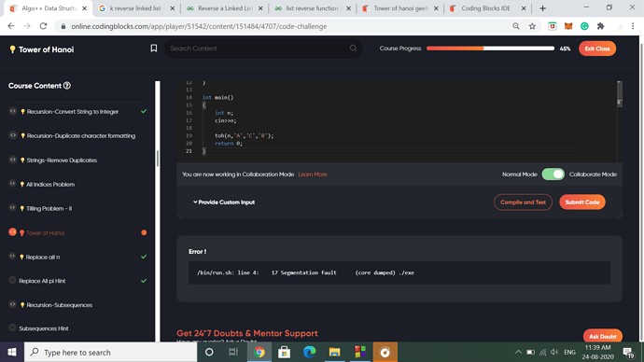Viewport: 644px width, 362px height.
Task: Toggle the highlighted eye icon for Tower of Hanoi
Action: [x=12, y=232]
